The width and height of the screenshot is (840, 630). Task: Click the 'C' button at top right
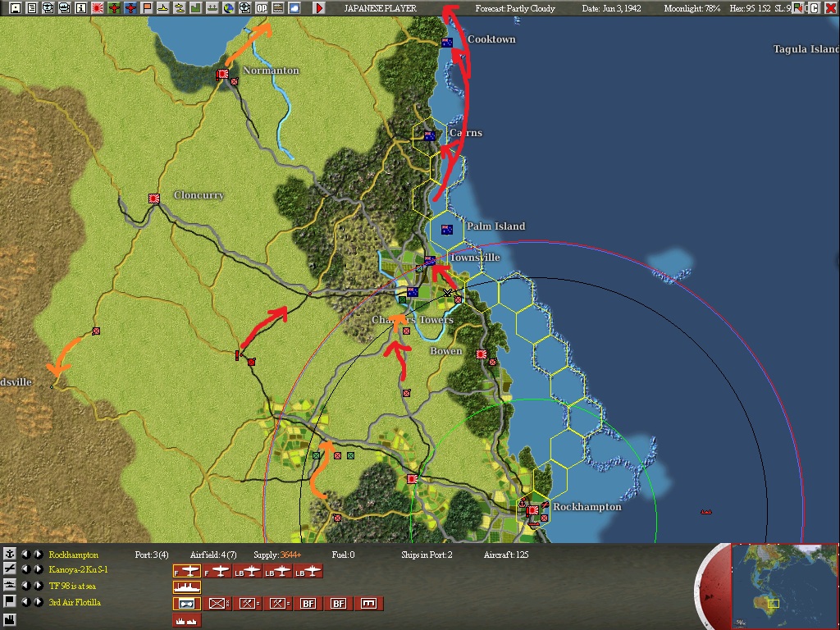(815, 8)
